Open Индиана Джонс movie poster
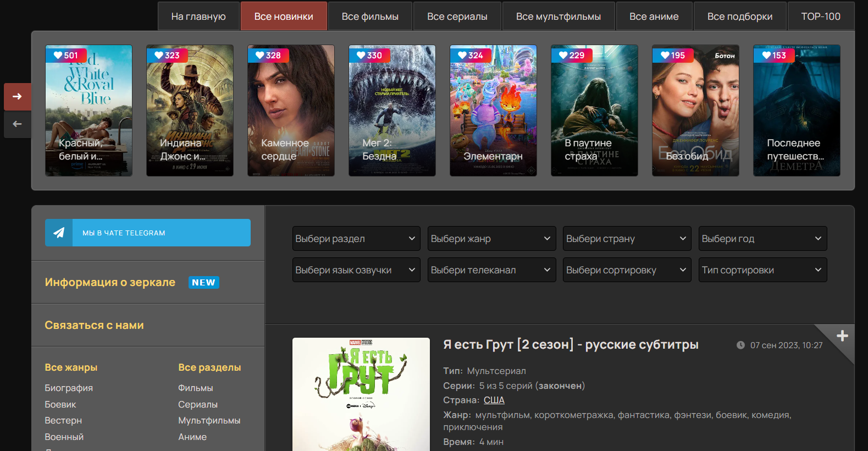Screen dimensions: 868x451 (190, 111)
